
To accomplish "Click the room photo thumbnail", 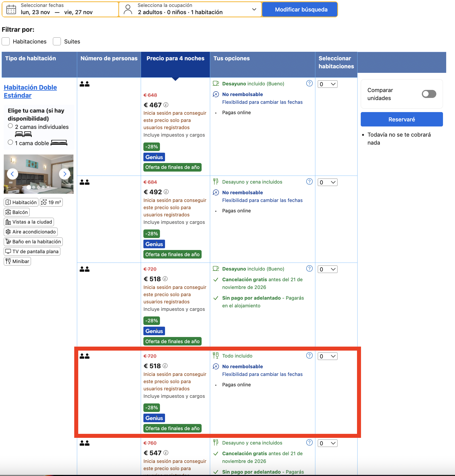I will [x=38, y=174].
